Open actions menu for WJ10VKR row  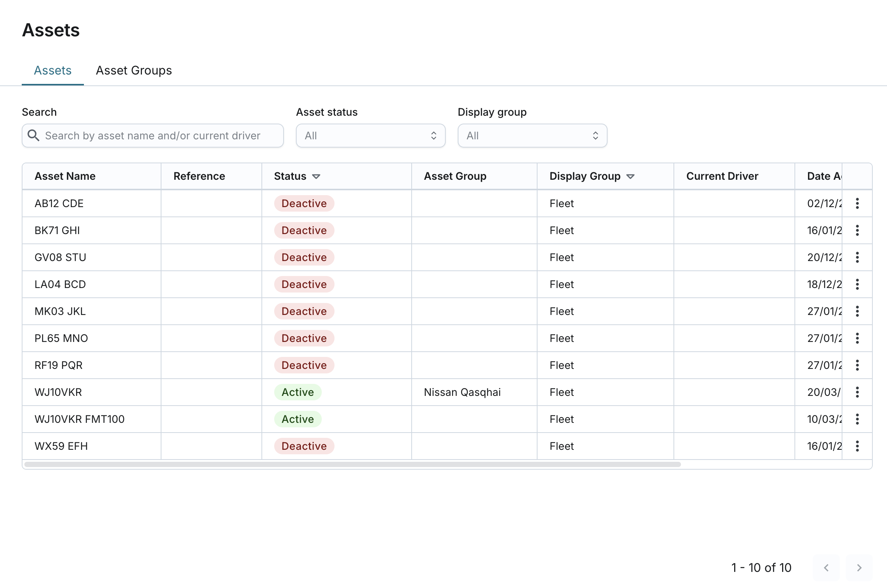[857, 392]
